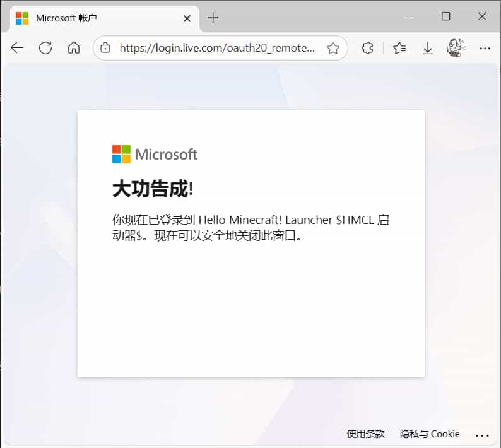Refresh the current login page
This screenshot has height=448, width=501.
(45, 48)
